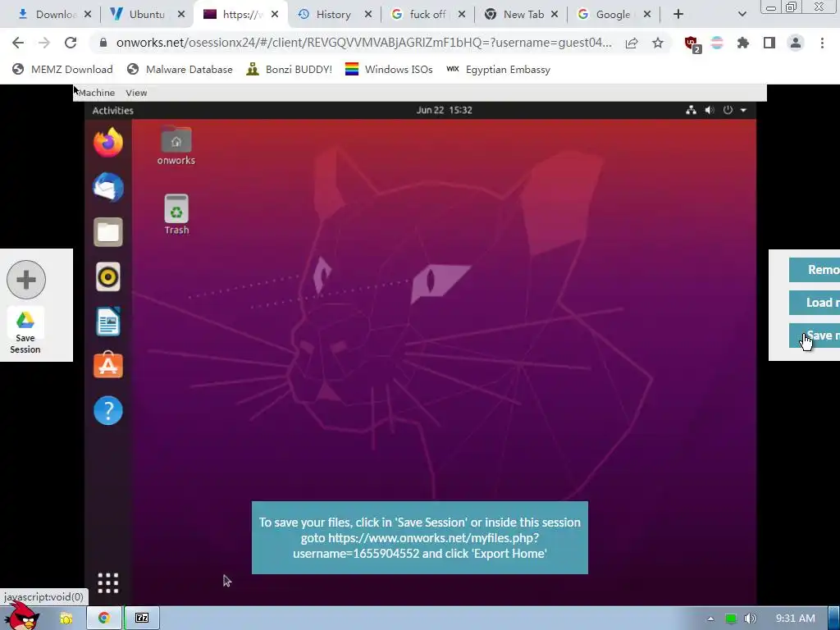
Task: Open the Chrome profile avatar
Action: click(796, 43)
